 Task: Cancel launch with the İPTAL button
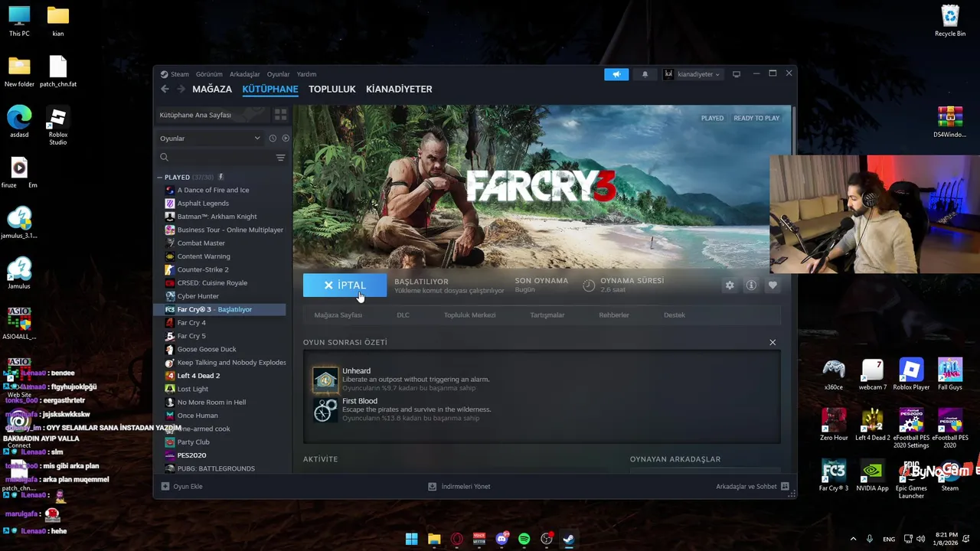345,285
